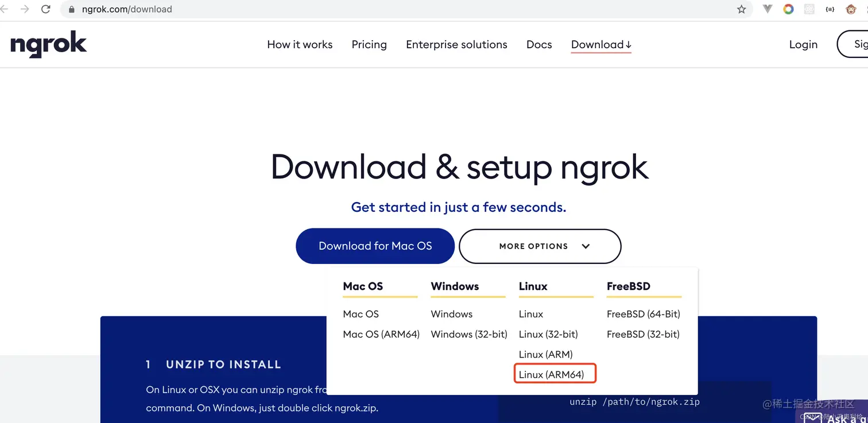Viewport: 868px width, 423px height.
Task: Click 'Get started in just a few seconds.'
Action: click(459, 207)
